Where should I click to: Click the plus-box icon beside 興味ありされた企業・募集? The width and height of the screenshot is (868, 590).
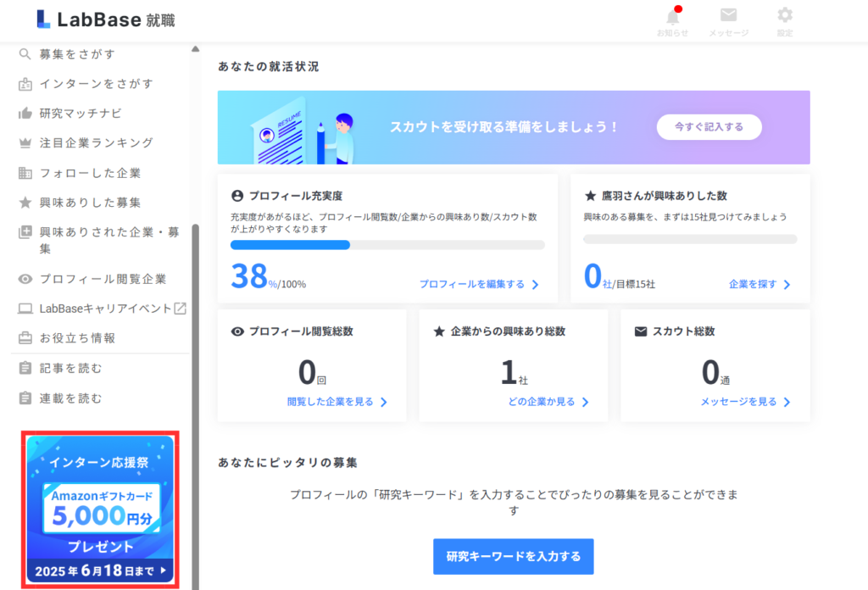pos(25,232)
